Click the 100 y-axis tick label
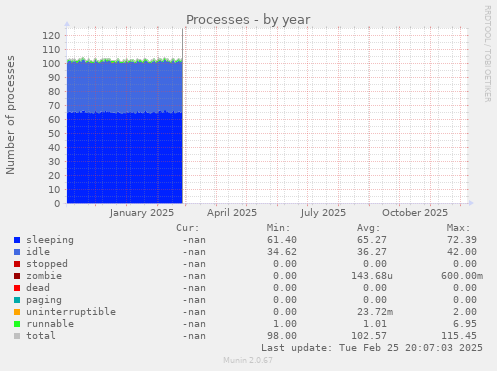 (51, 63)
